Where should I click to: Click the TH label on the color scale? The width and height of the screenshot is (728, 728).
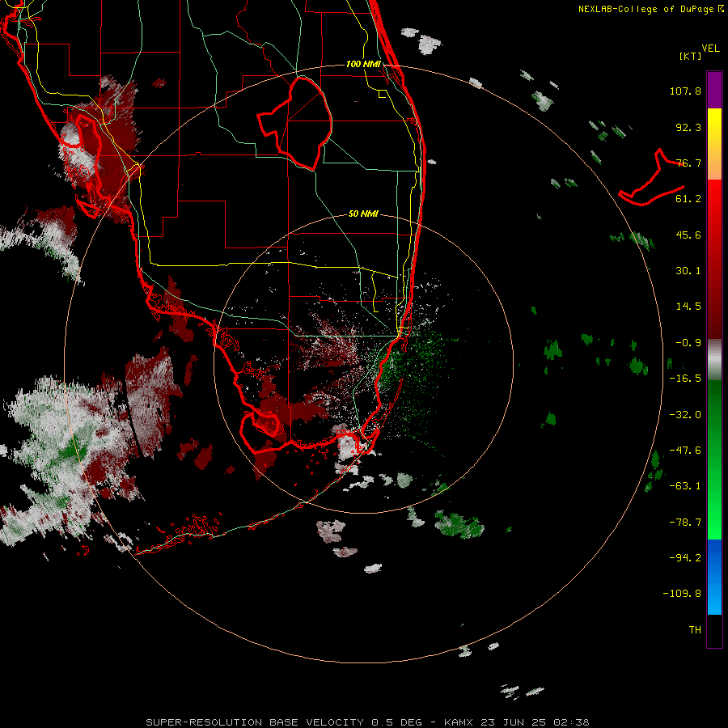point(695,630)
